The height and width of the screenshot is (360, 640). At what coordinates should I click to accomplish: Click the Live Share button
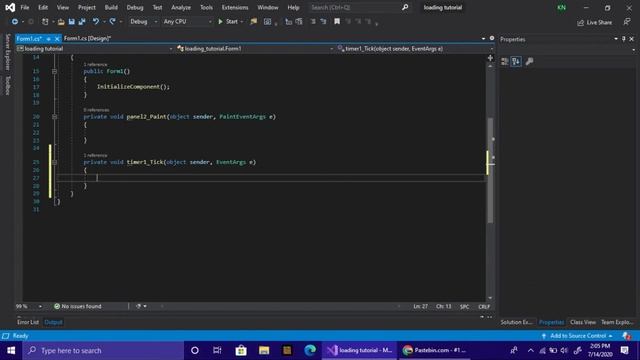(594, 22)
